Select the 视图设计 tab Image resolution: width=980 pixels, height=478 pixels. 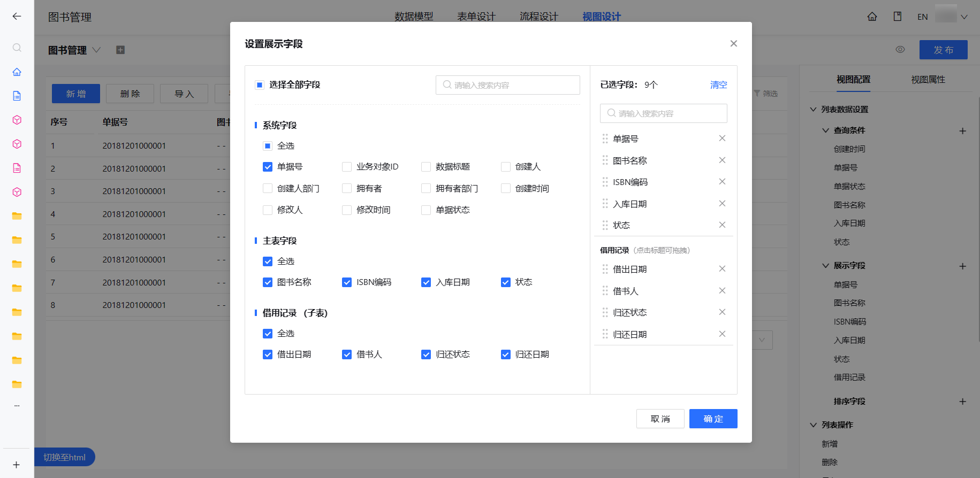point(602,17)
